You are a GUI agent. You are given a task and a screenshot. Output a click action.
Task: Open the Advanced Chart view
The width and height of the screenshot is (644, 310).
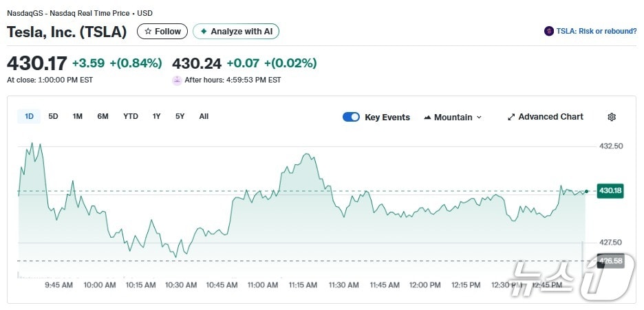click(x=550, y=117)
